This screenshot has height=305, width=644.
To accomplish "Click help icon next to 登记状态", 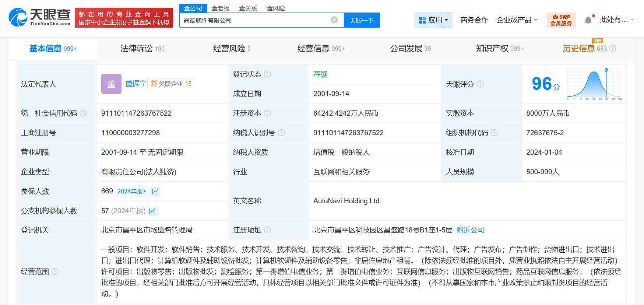I will coord(267,74).
